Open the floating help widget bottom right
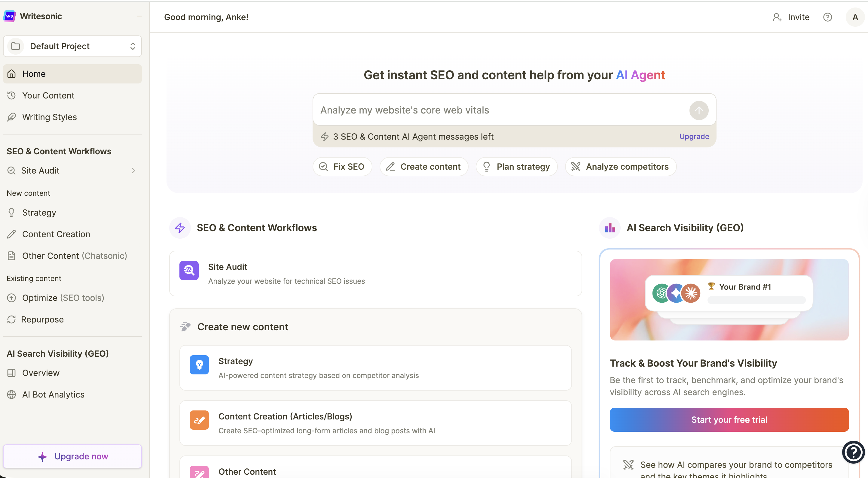The width and height of the screenshot is (868, 478). pos(853,452)
